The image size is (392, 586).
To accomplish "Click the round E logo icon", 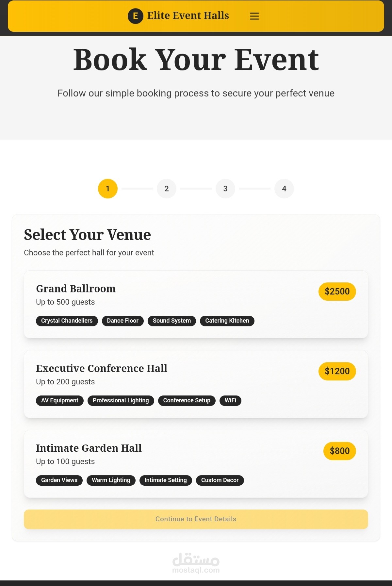I will click(136, 16).
